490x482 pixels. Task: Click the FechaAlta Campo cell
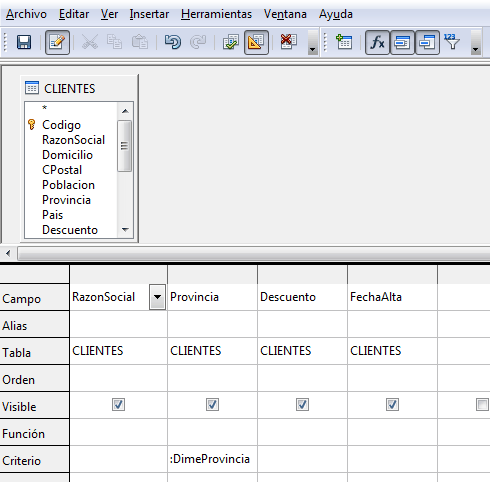(392, 297)
